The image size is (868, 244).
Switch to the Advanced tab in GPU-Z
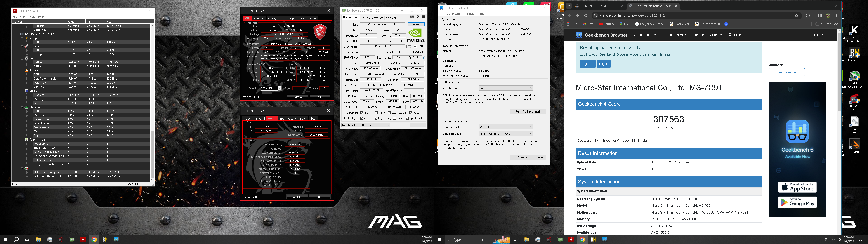click(378, 18)
